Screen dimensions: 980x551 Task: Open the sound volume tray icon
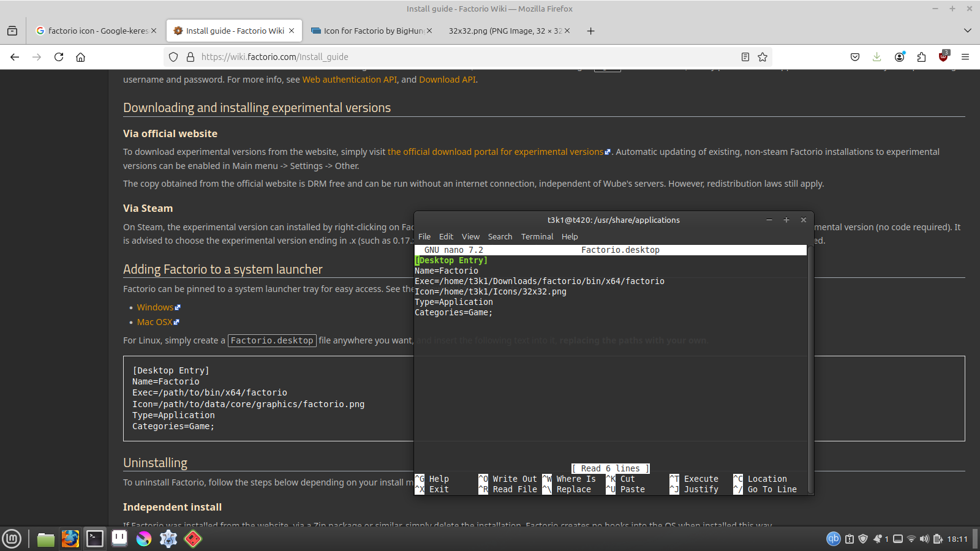point(924,539)
